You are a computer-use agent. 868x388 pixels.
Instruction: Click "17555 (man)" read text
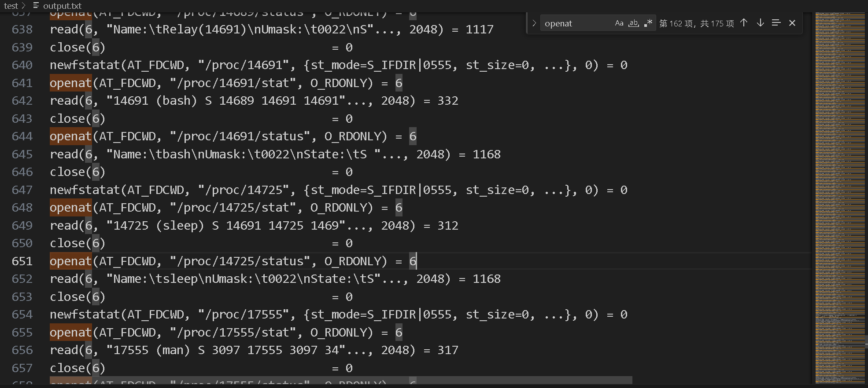(x=151, y=350)
